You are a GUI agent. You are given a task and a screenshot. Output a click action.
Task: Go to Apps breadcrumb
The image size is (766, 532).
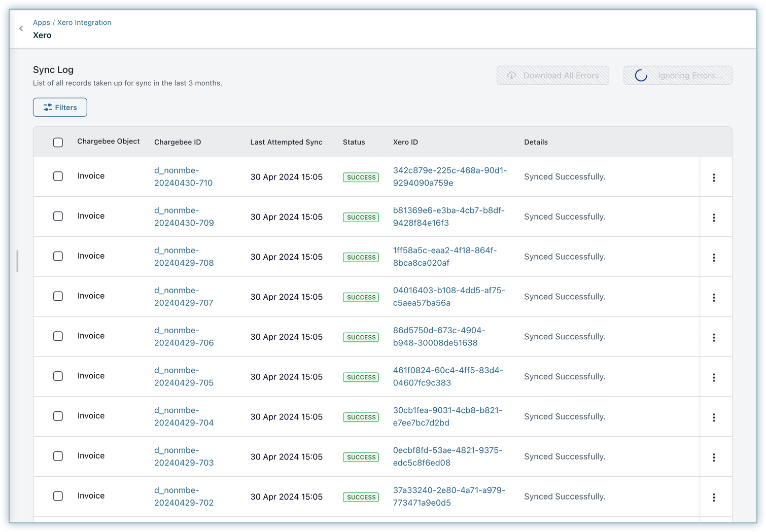click(x=41, y=22)
